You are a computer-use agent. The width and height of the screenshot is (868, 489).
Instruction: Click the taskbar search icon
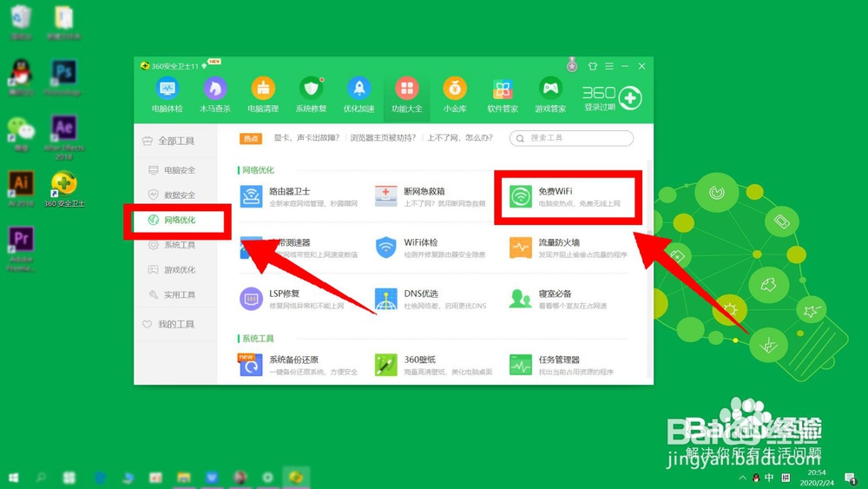pyautogui.click(x=41, y=478)
